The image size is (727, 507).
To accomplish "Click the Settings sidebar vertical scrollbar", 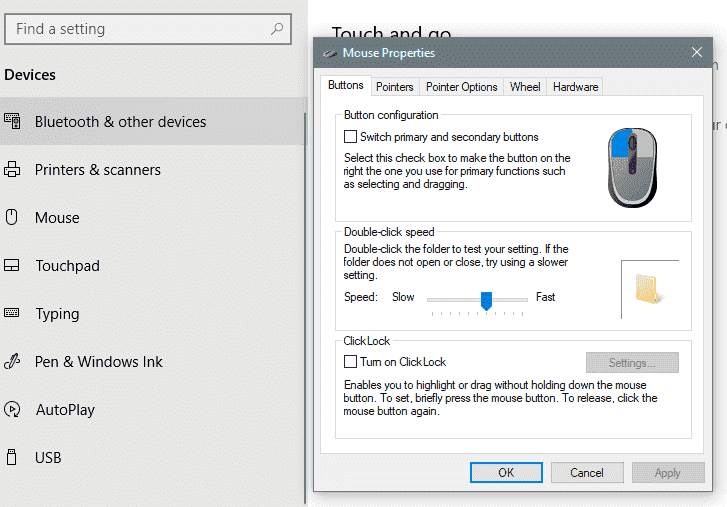I will click(x=305, y=308).
